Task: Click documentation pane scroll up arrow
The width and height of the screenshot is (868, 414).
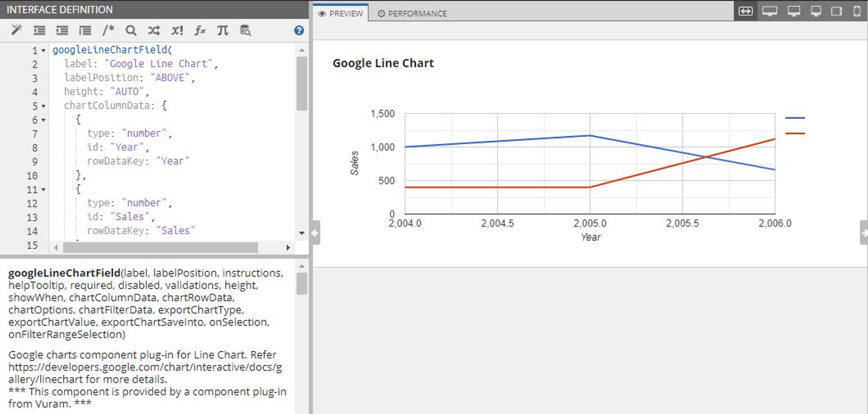Action: pyautogui.click(x=302, y=266)
